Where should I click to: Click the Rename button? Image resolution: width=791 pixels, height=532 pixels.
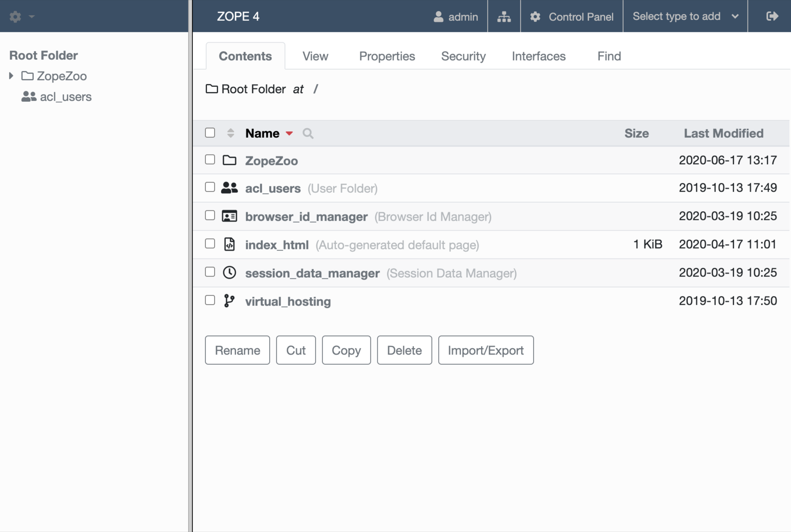click(x=237, y=350)
